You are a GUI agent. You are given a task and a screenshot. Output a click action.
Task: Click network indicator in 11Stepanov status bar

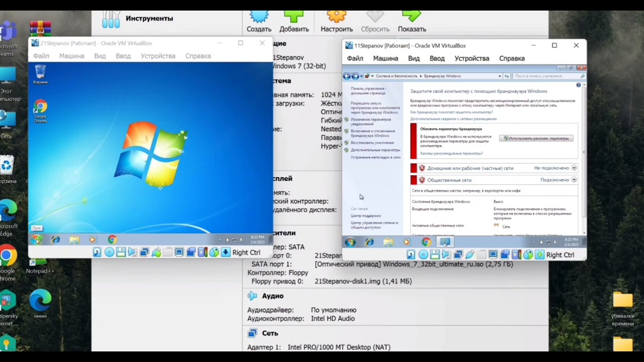pos(458,255)
